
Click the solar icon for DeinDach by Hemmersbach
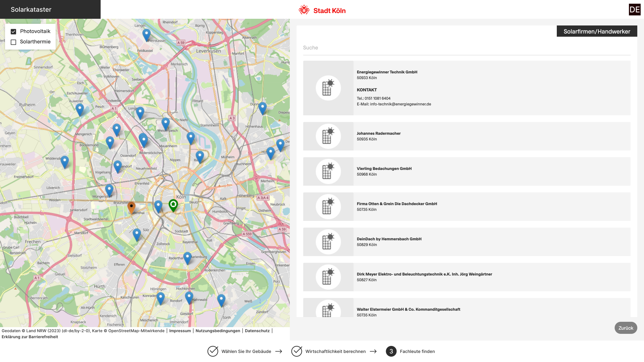click(x=328, y=242)
